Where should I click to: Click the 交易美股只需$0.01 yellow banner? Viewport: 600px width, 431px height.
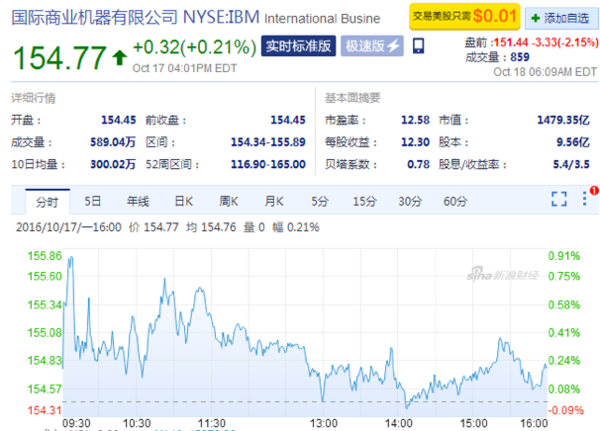click(465, 16)
